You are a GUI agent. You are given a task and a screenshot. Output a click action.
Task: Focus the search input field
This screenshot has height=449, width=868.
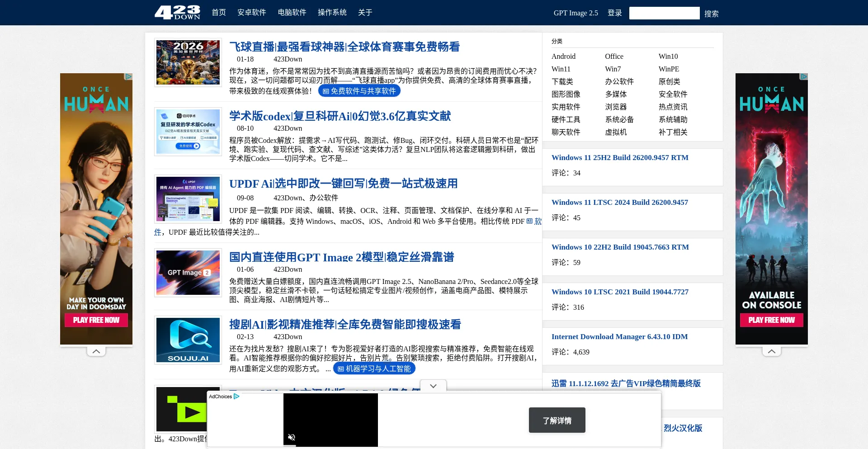click(664, 13)
